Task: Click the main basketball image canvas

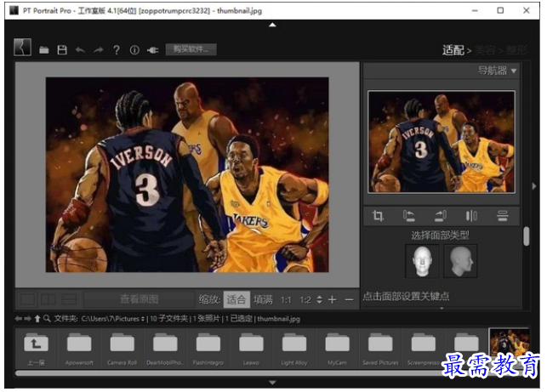Action: coord(187,174)
